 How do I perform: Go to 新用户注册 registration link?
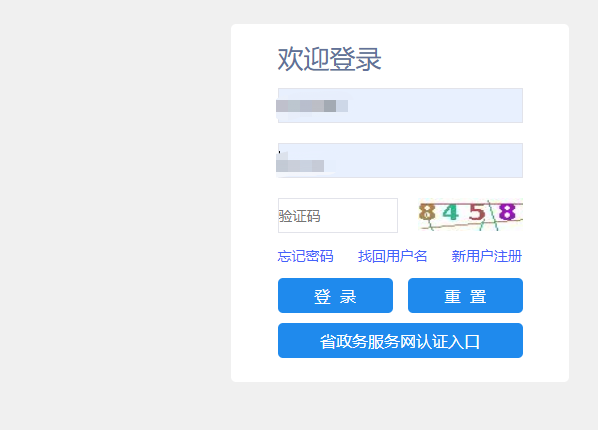point(487,256)
